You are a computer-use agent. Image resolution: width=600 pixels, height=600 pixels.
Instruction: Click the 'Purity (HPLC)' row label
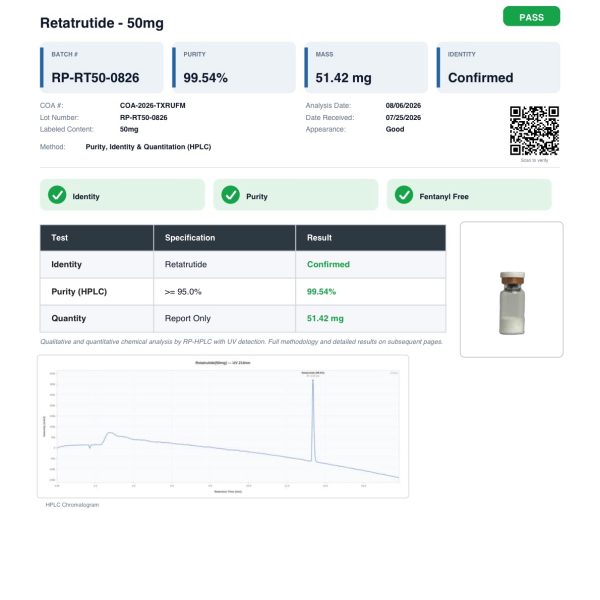click(x=79, y=292)
